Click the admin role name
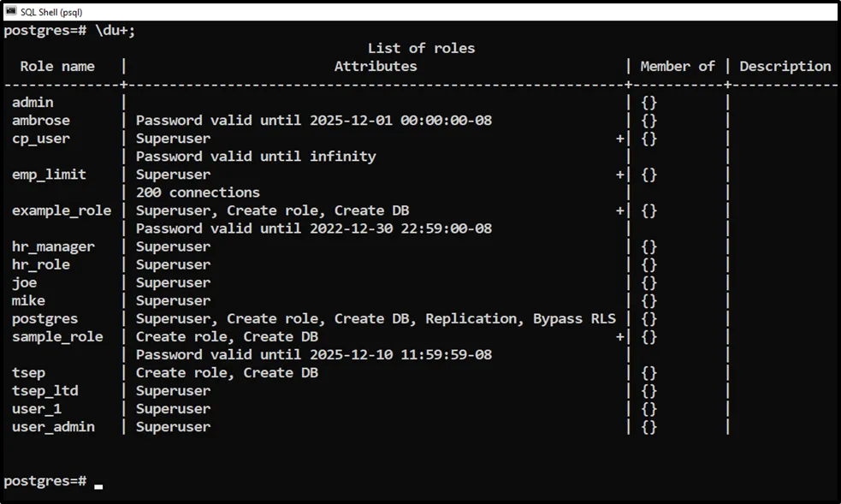841x504 pixels. [33, 103]
